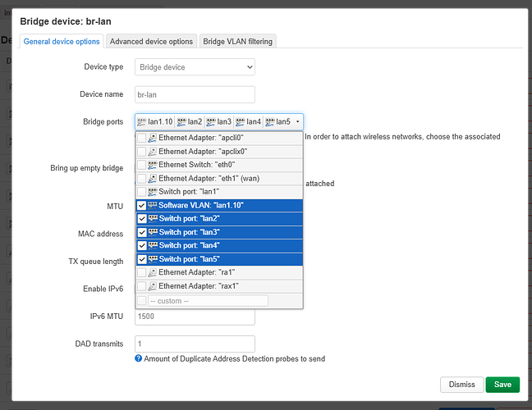
Task: Click the IPv6 MTU field showing 1500
Action: (x=195, y=318)
